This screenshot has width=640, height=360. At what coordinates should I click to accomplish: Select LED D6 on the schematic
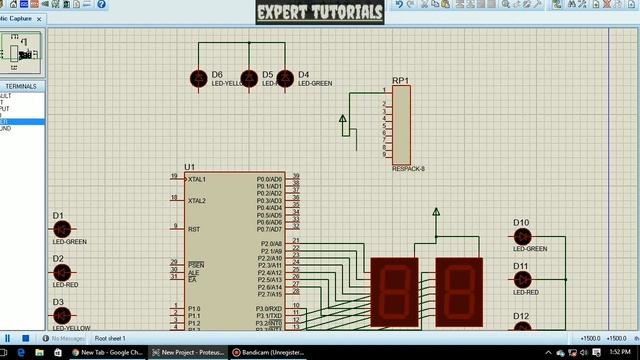pos(199,78)
